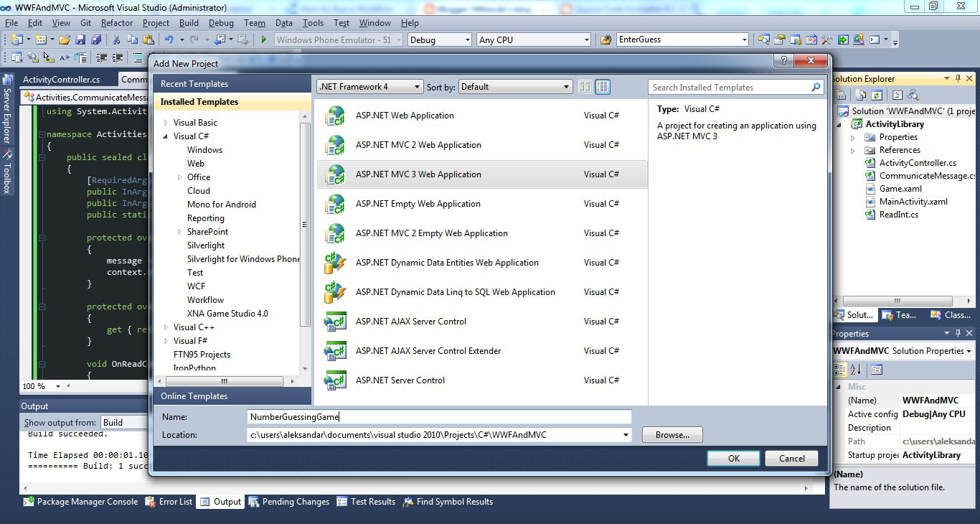Click the Solution Explorer toolbar icon with magnifier
The width and height of the screenshot is (980, 524).
(x=763, y=39)
